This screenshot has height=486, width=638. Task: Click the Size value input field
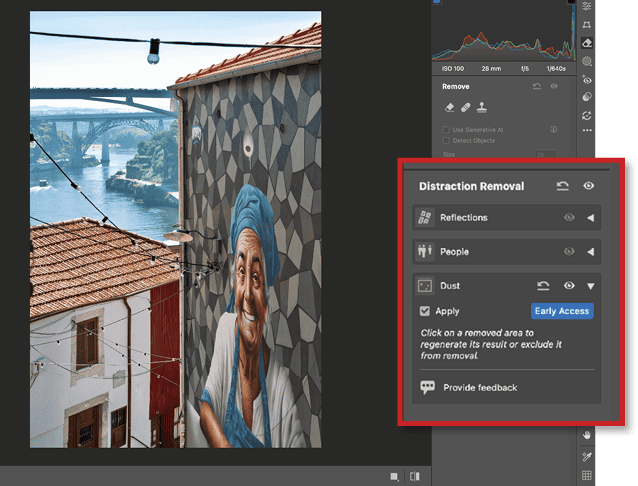coord(545,155)
